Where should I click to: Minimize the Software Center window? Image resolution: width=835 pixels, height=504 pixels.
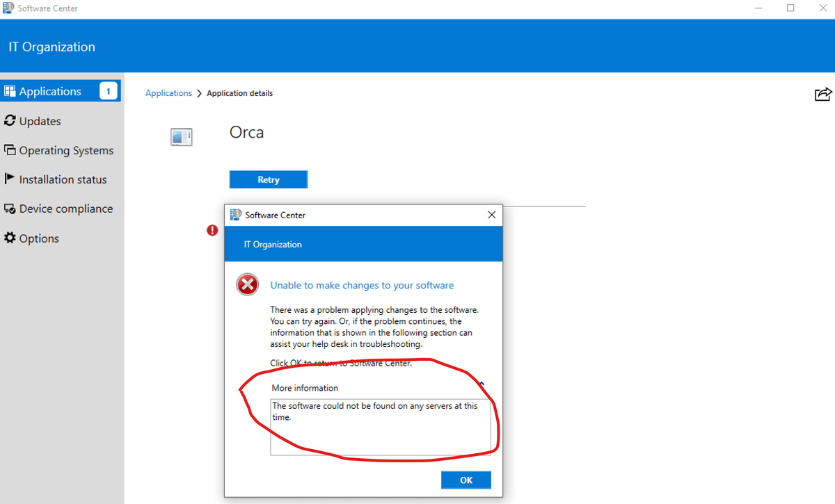[x=758, y=8]
